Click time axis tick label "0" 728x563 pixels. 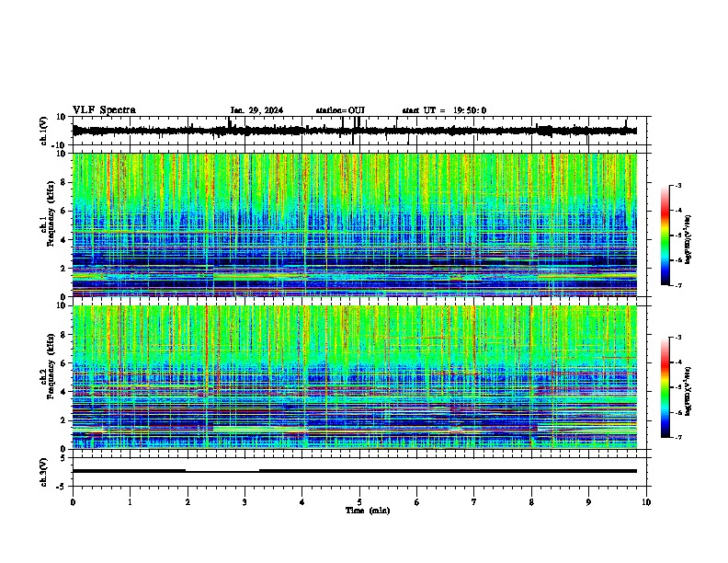pos(73,502)
